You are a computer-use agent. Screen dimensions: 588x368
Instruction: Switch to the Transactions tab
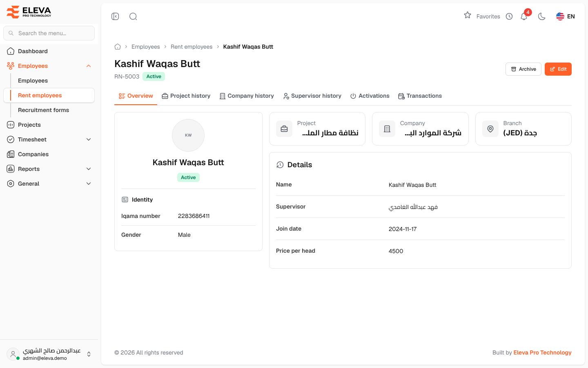click(x=420, y=96)
